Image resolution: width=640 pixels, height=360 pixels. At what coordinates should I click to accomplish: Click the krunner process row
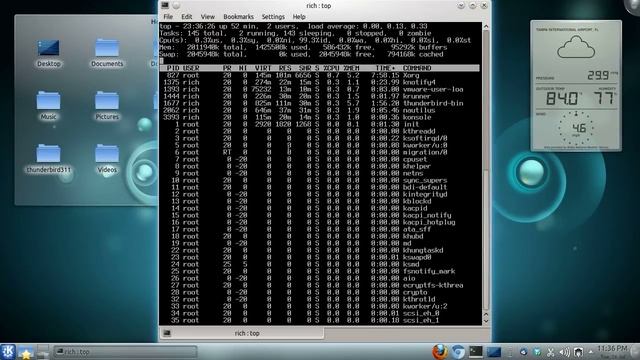[x=319, y=96]
